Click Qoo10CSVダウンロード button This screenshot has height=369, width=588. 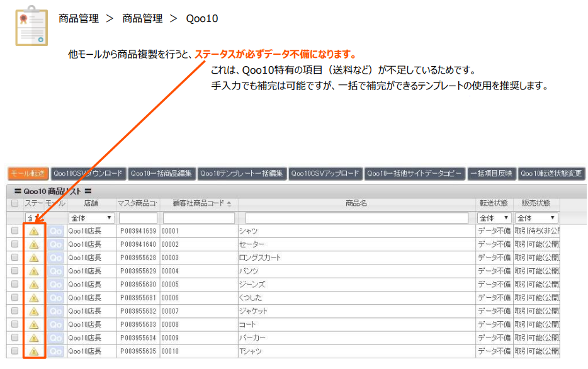(x=88, y=174)
